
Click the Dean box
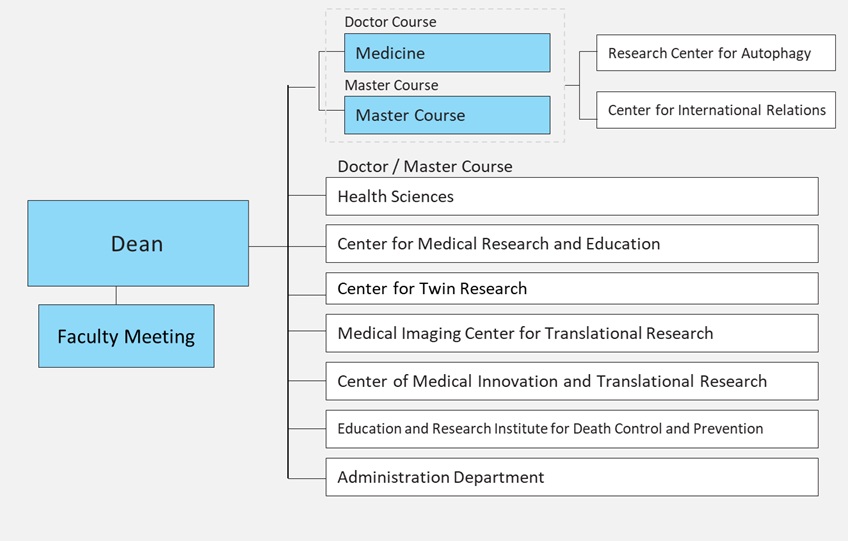137,243
